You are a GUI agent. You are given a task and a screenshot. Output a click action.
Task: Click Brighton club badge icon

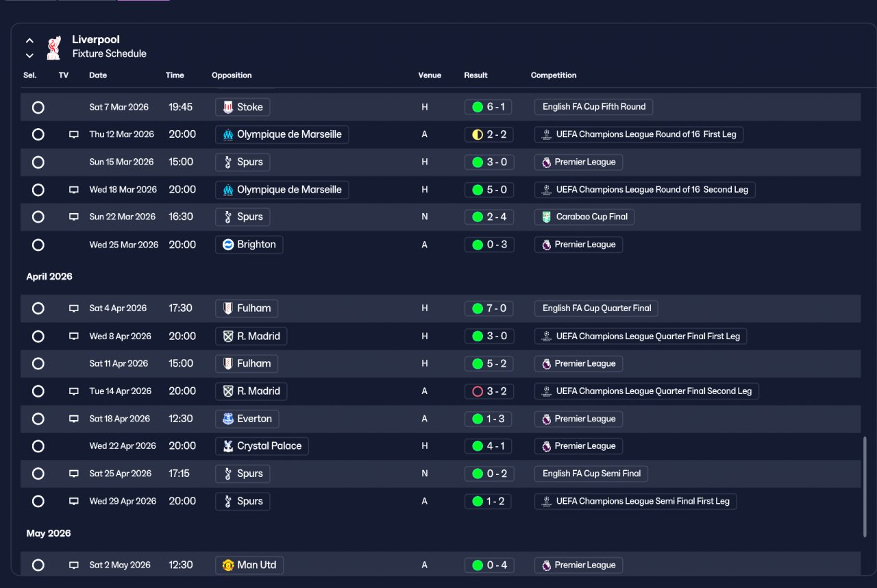[x=228, y=245]
